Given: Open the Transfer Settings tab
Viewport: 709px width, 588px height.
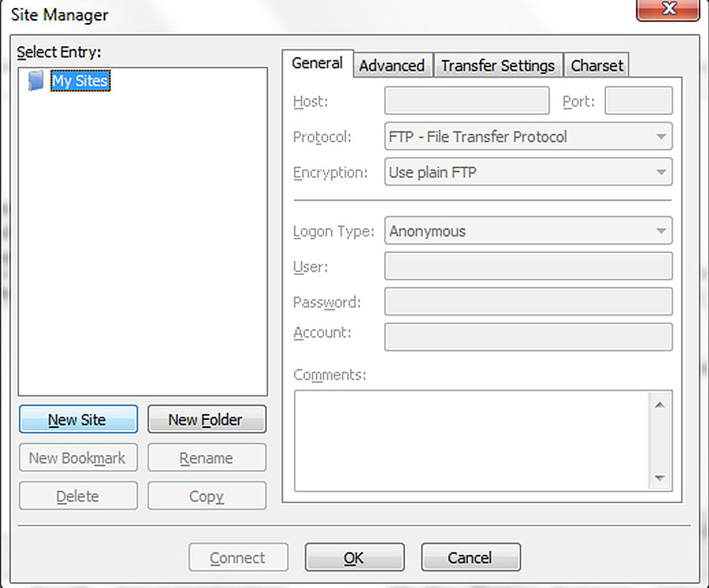Looking at the screenshot, I should coord(497,66).
